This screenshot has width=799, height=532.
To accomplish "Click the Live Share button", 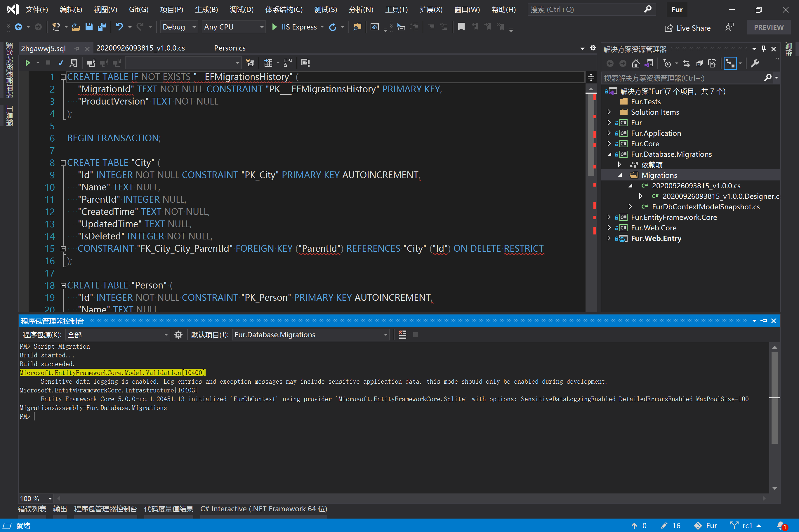I will pos(688,28).
